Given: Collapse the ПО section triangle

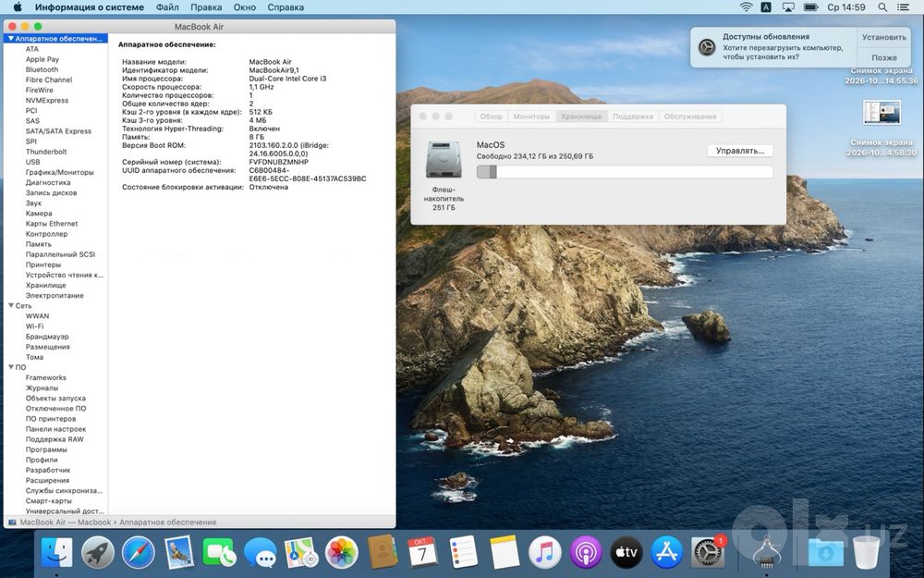Looking at the screenshot, I should (10, 367).
